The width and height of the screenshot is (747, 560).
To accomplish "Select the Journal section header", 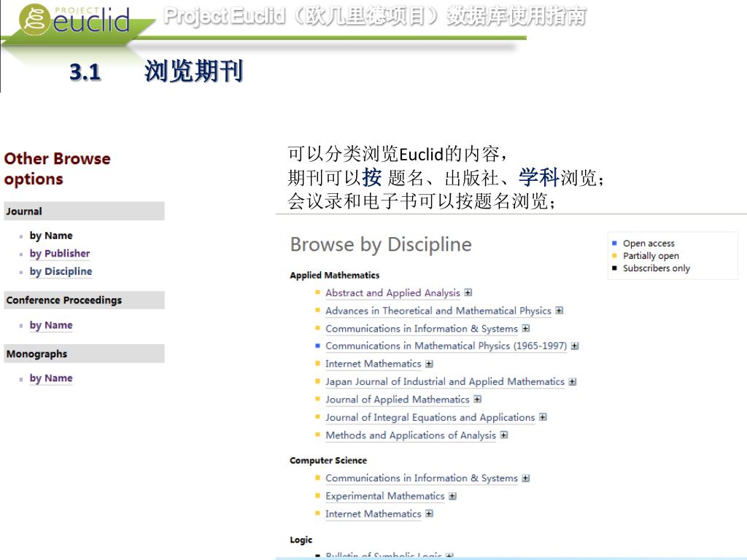I will pyautogui.click(x=85, y=211).
